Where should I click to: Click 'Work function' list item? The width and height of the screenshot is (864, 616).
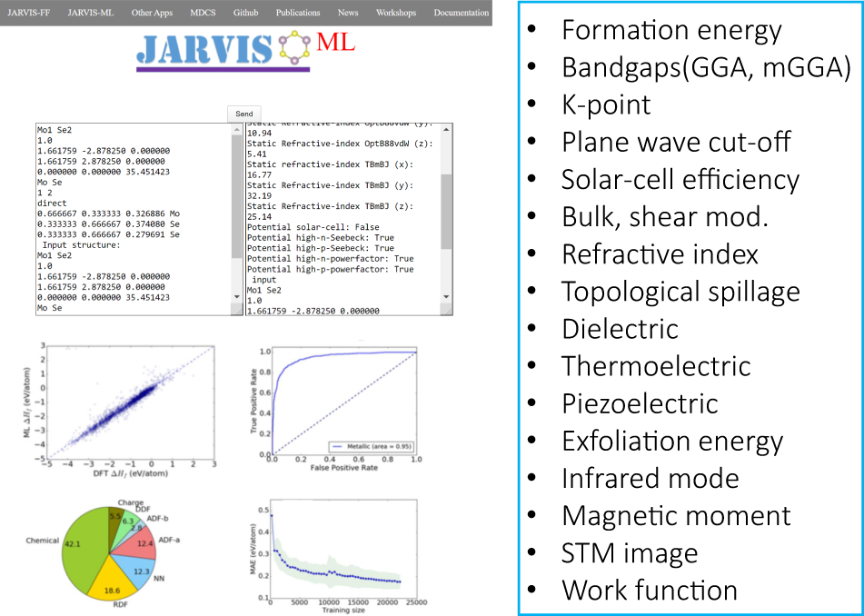[649, 590]
